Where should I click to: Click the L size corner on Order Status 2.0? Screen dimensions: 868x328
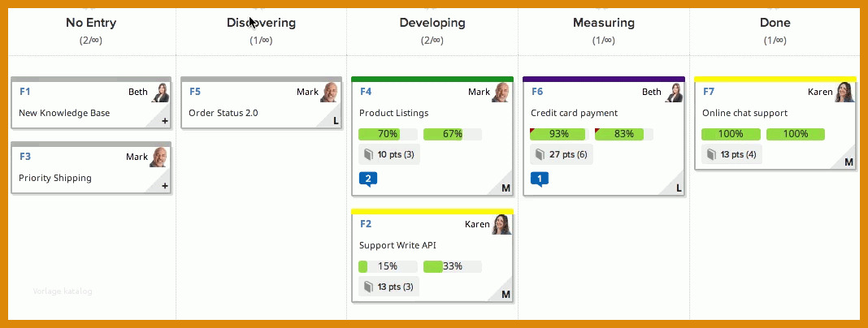click(x=335, y=121)
